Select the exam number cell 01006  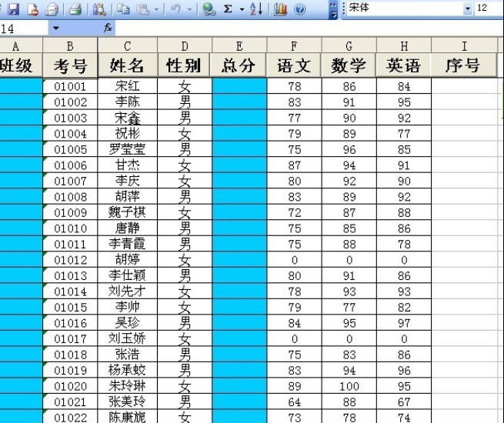70,165
